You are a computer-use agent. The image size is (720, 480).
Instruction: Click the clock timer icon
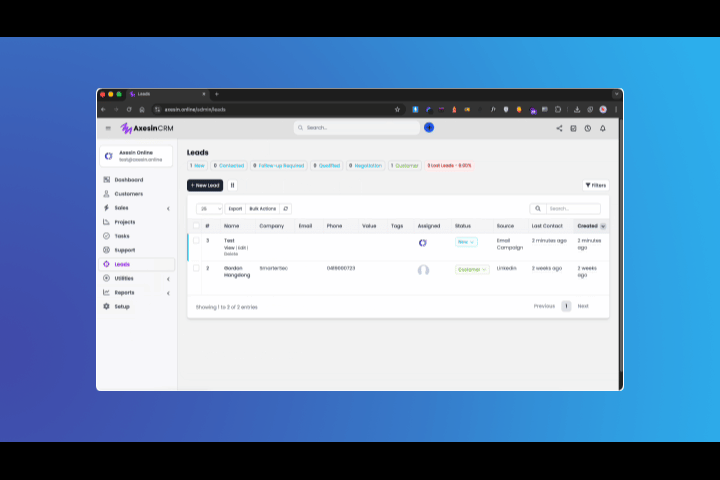[588, 128]
